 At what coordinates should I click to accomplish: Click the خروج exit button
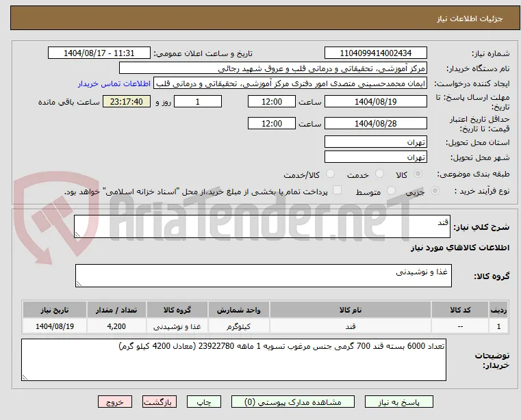115,402
